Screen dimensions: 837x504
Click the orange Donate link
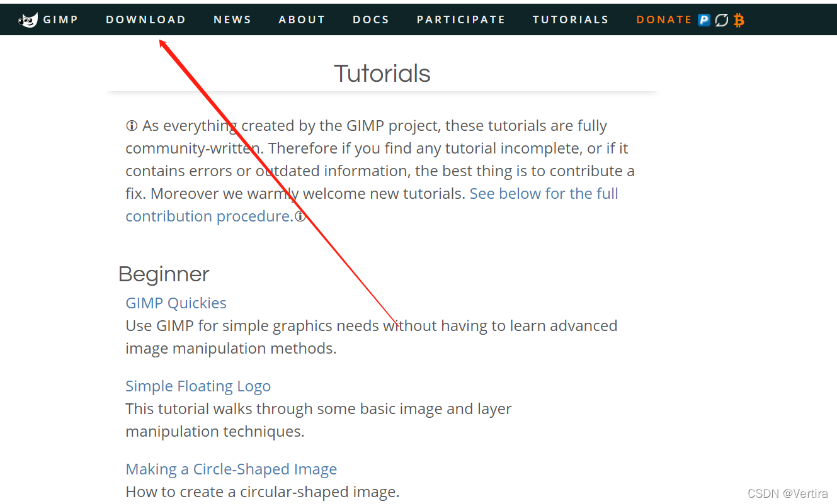[664, 20]
